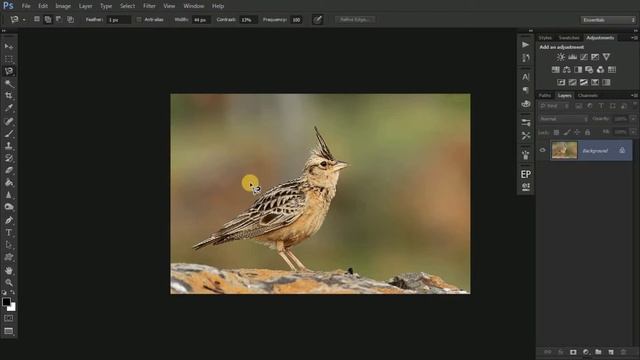Create a new layer button
The height and width of the screenshot is (360, 640).
[x=611, y=352]
